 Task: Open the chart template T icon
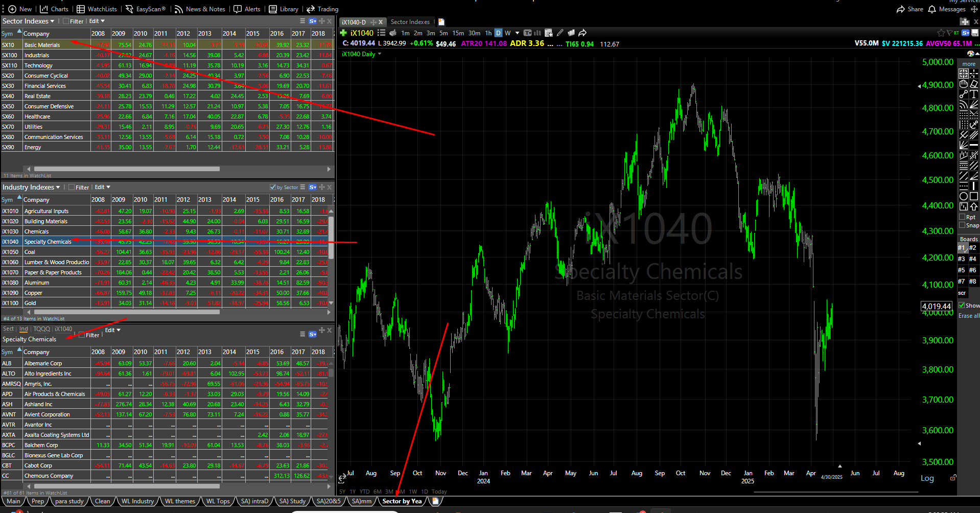coord(528,33)
